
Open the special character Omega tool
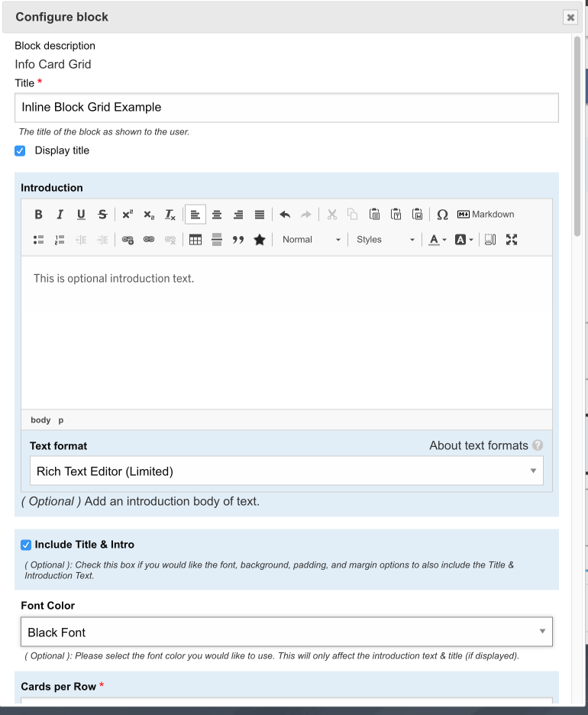(442, 215)
